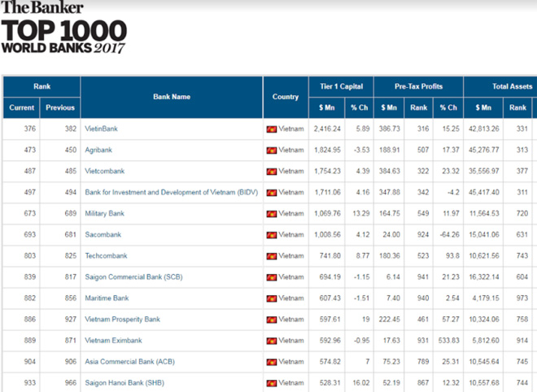The width and height of the screenshot is (537, 392).
Task: Open Asia Commercial Bank (ACB) link
Action: 130,362
